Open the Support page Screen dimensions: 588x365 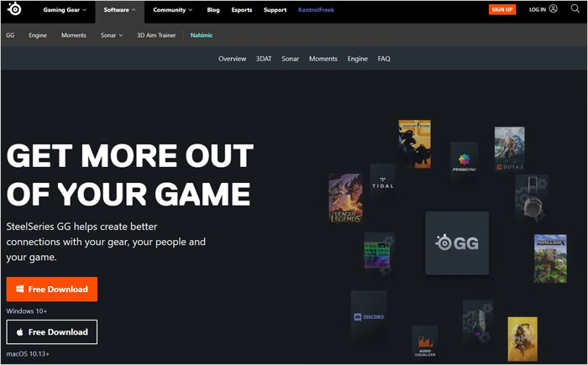[x=275, y=10]
